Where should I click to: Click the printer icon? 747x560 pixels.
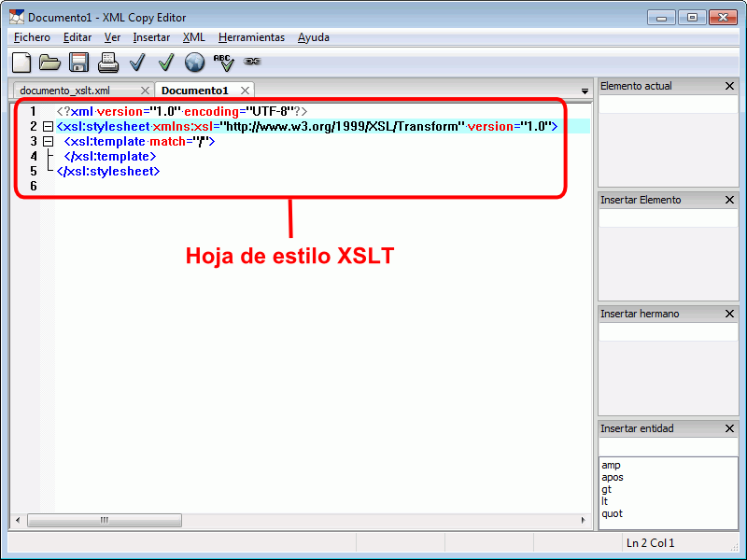[x=108, y=63]
